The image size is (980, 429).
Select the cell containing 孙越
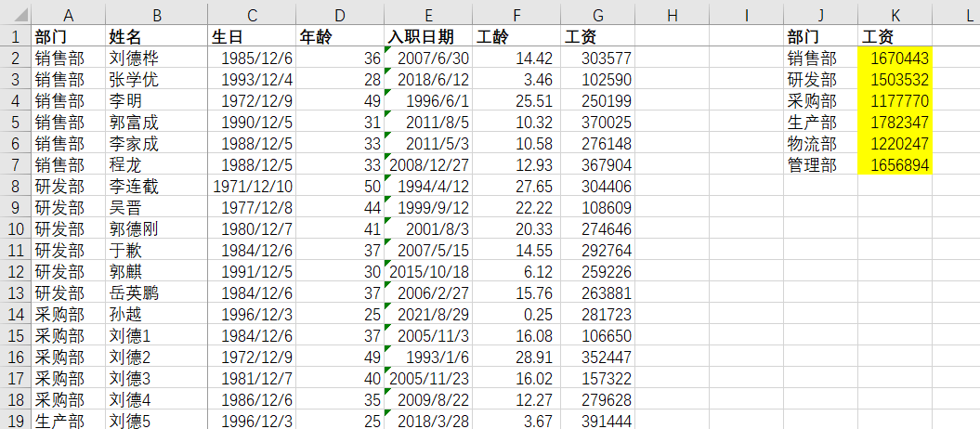(x=157, y=314)
